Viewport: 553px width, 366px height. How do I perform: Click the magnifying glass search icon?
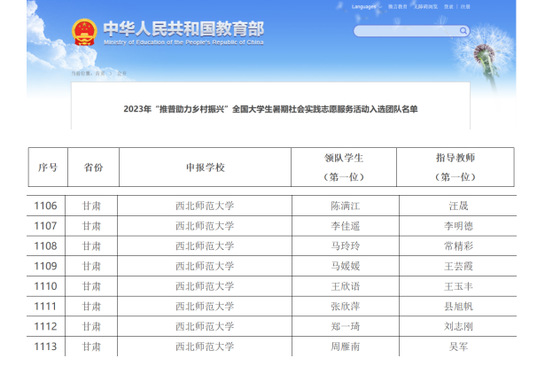(463, 31)
